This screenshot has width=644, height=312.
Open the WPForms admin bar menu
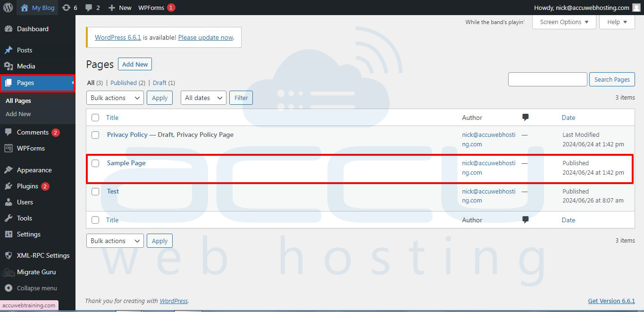pyautogui.click(x=157, y=8)
